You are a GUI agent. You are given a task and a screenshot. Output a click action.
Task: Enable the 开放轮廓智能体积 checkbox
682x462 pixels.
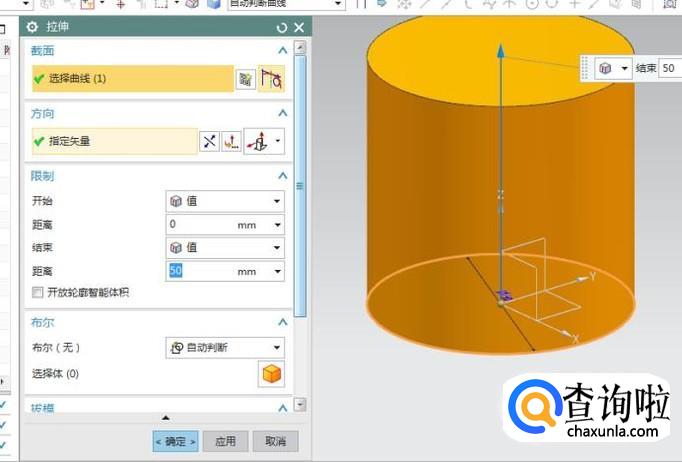[38, 292]
